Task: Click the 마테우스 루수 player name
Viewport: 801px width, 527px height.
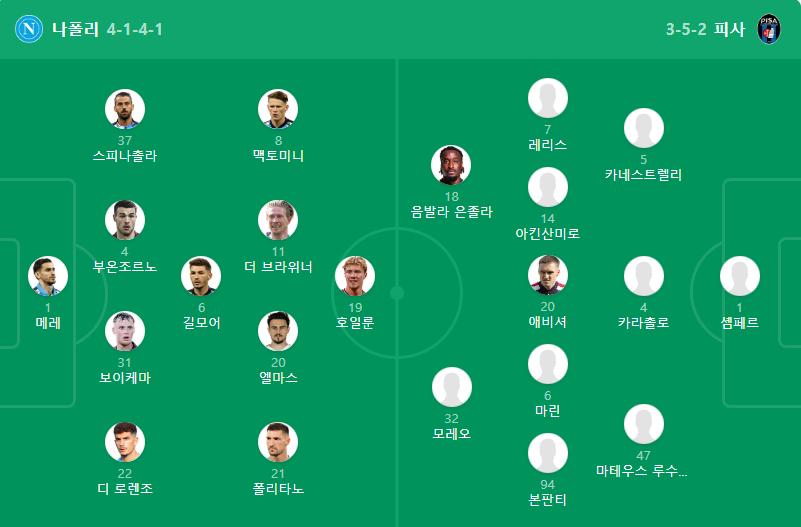Action: click(642, 470)
